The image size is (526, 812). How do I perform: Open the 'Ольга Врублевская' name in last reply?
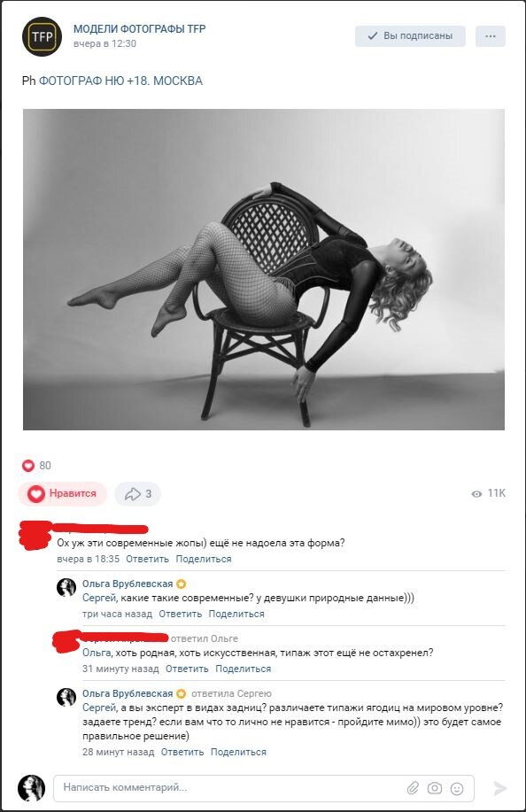click(128, 693)
